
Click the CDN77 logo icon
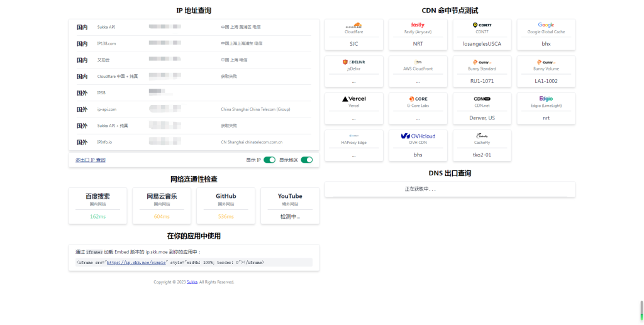tap(482, 25)
